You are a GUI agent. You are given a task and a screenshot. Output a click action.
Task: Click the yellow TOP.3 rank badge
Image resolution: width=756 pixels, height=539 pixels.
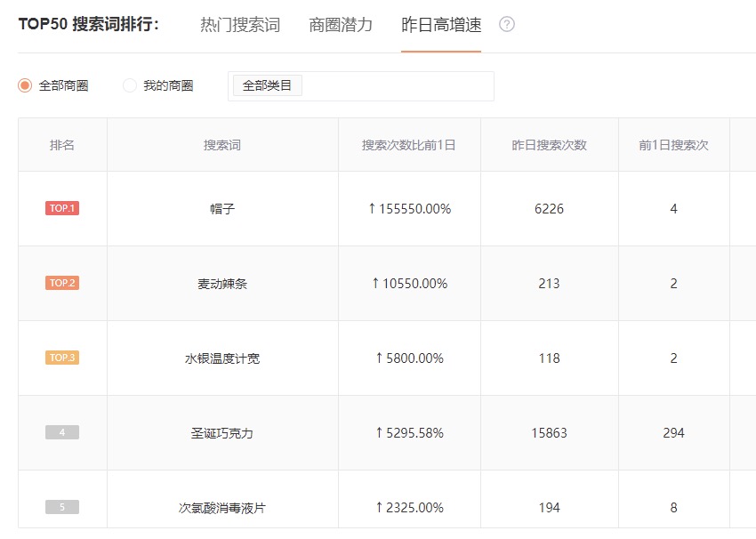(x=62, y=358)
